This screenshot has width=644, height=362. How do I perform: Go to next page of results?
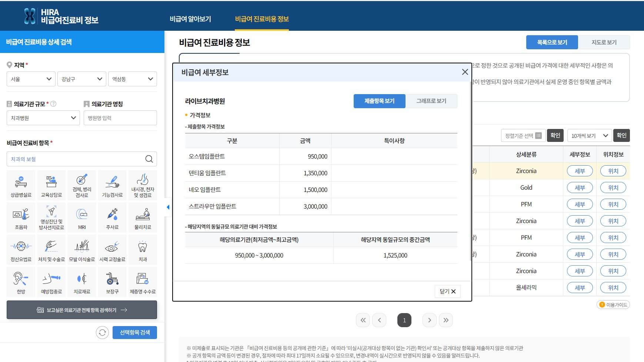430,320
